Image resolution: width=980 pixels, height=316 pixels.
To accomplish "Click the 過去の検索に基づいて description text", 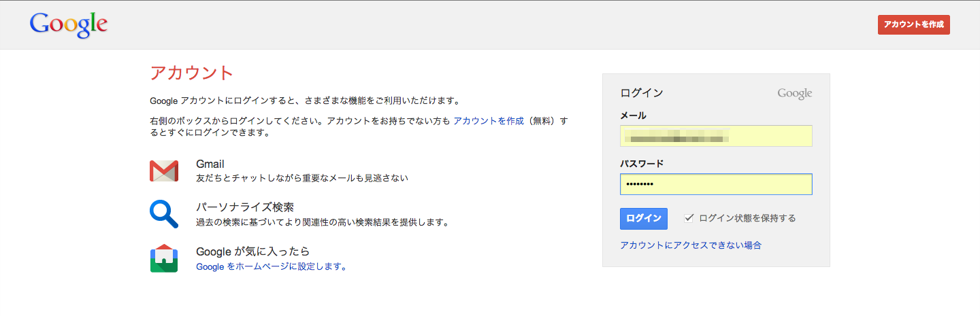I will coord(323,222).
